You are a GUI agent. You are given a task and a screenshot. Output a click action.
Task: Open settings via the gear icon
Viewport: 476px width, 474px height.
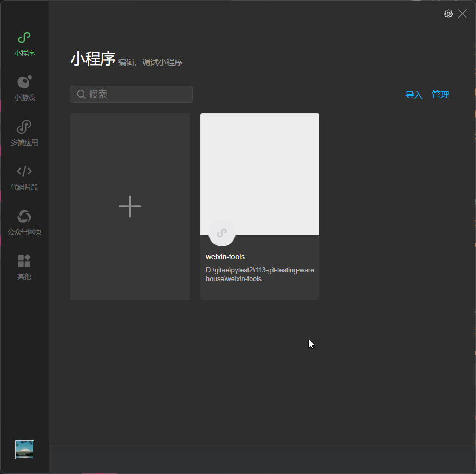[448, 14]
